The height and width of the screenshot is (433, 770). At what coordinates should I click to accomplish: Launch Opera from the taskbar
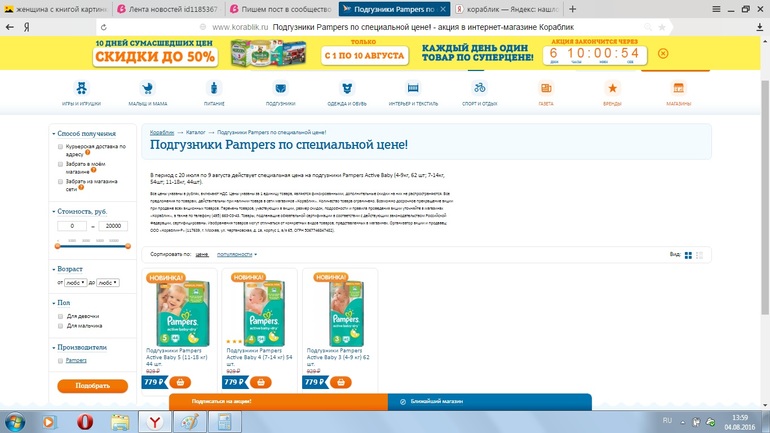pos(85,422)
